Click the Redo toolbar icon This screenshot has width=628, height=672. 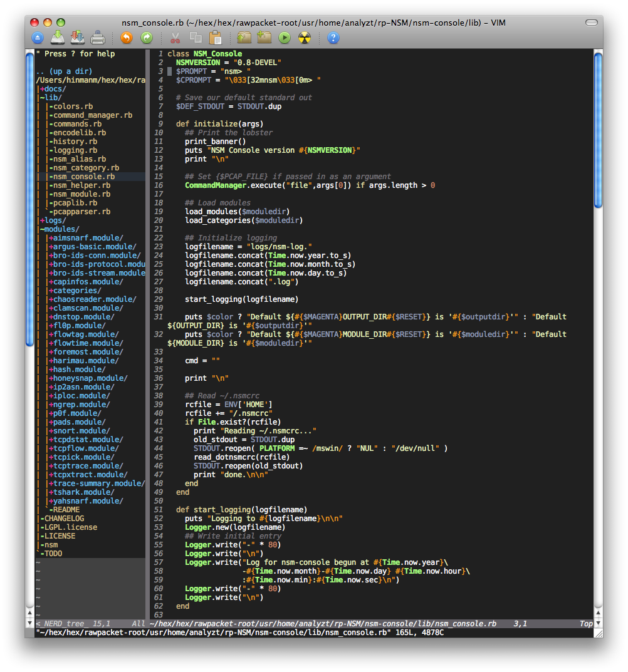147,38
